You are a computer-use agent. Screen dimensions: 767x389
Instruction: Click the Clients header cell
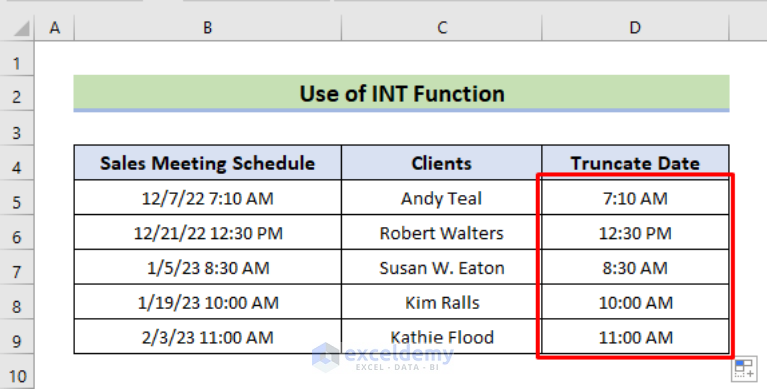coord(442,162)
